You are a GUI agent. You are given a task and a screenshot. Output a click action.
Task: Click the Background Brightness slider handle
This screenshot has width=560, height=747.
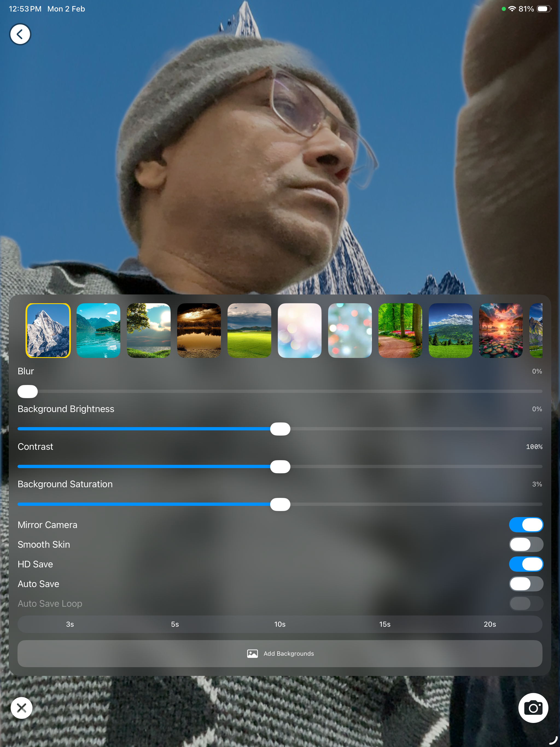click(280, 429)
